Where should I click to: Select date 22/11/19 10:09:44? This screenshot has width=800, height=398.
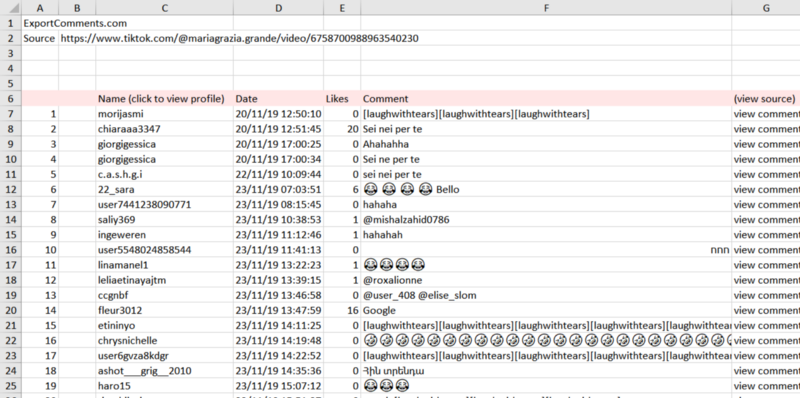(x=279, y=175)
